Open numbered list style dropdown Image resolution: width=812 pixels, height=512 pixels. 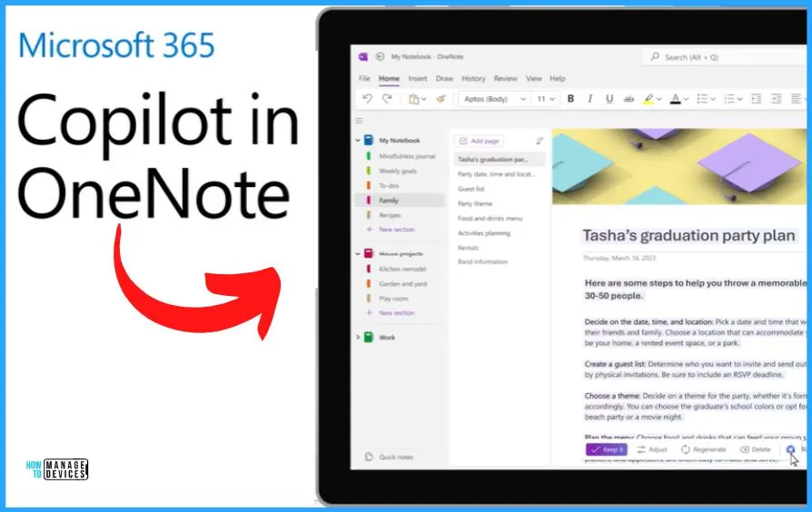click(740, 99)
